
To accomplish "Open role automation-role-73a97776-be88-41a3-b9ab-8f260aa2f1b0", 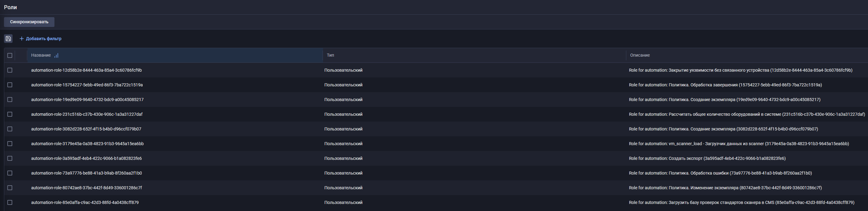I will click(86, 173).
